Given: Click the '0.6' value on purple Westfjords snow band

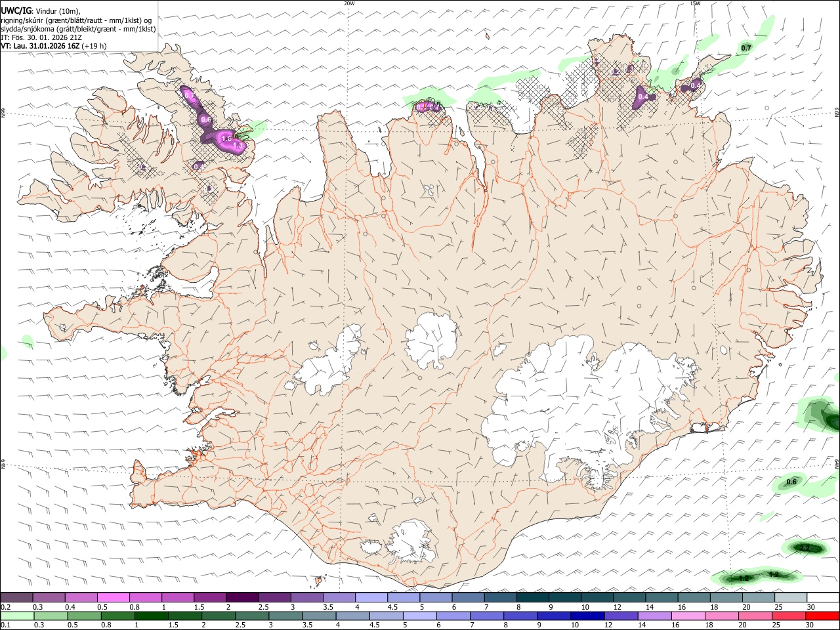Looking at the screenshot, I should [206, 119].
